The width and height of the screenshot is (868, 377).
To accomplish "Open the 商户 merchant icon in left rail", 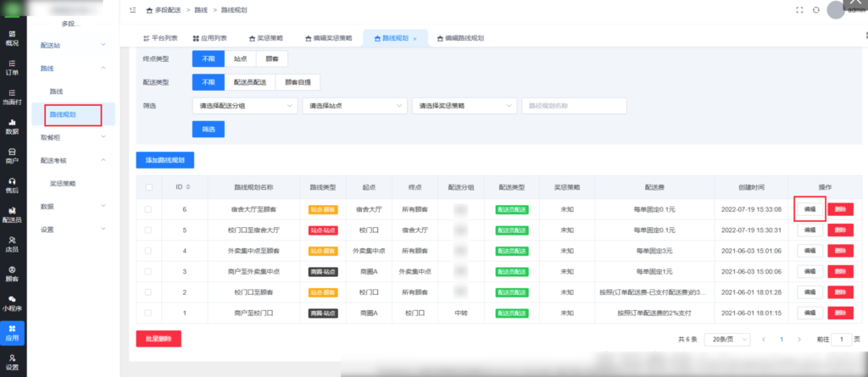I will click(12, 156).
